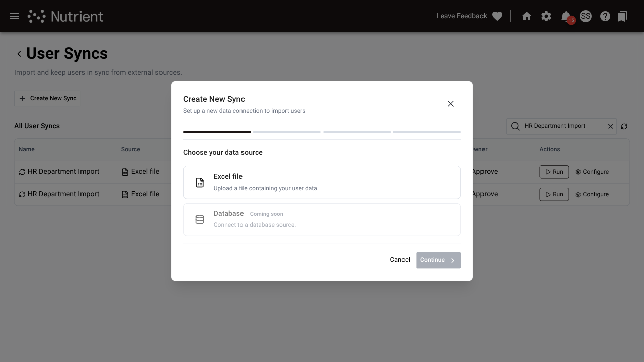Click Leave Feedback
644x362 pixels.
pyautogui.click(x=462, y=16)
